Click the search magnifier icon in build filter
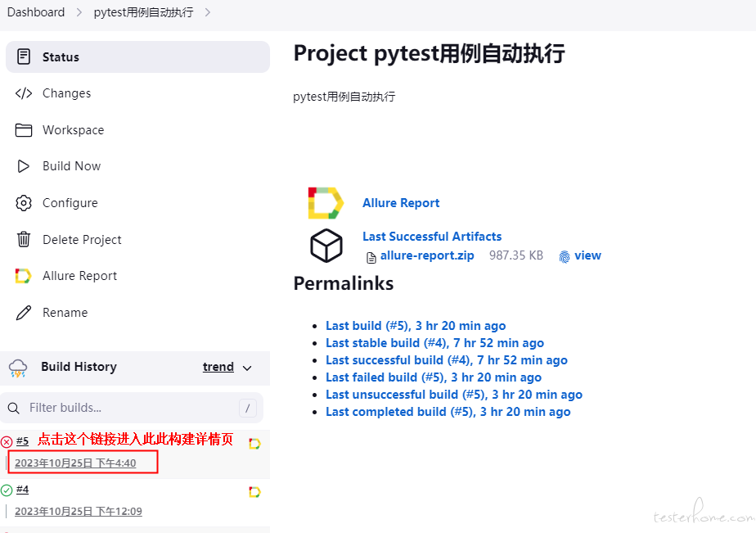 click(x=13, y=408)
